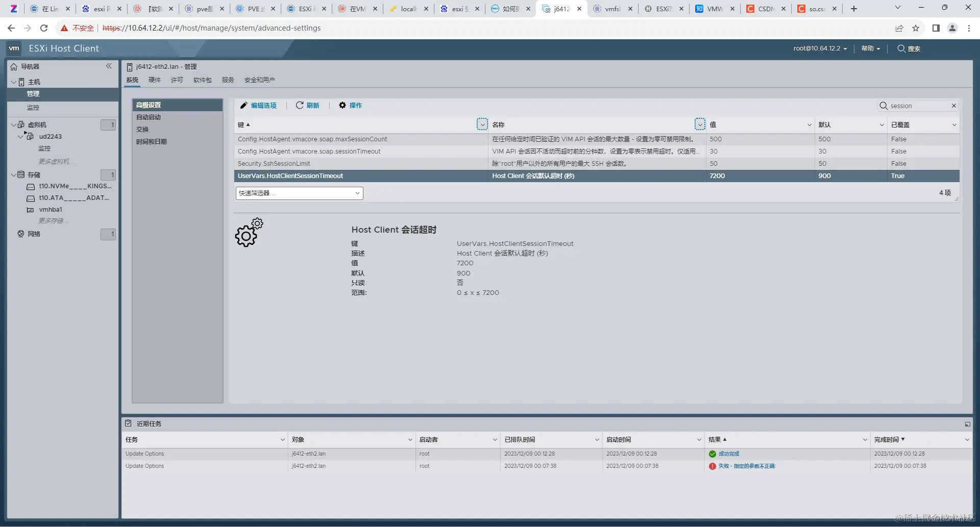Select the Security.SshSessionLimit row

pos(597,164)
